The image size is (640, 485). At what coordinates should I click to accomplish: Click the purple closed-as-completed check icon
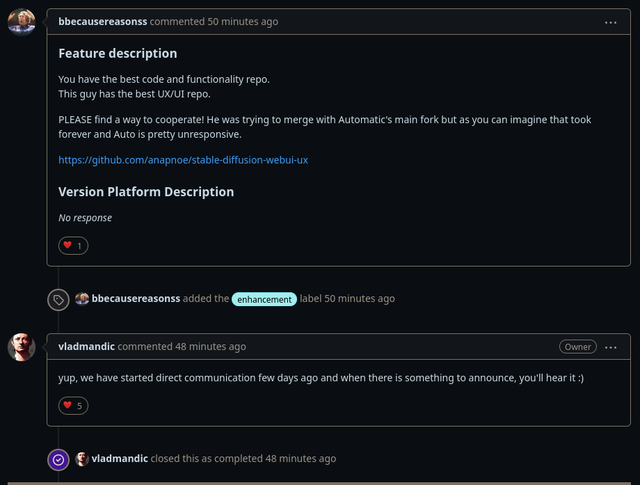pos(59,459)
